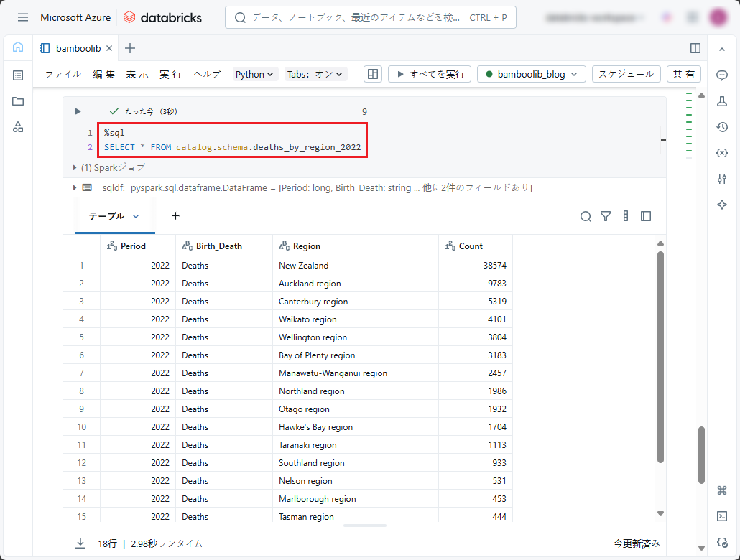Image resolution: width=740 pixels, height=560 pixels.
Task: Select the bamboolib notebook tab
Action: pos(77,48)
